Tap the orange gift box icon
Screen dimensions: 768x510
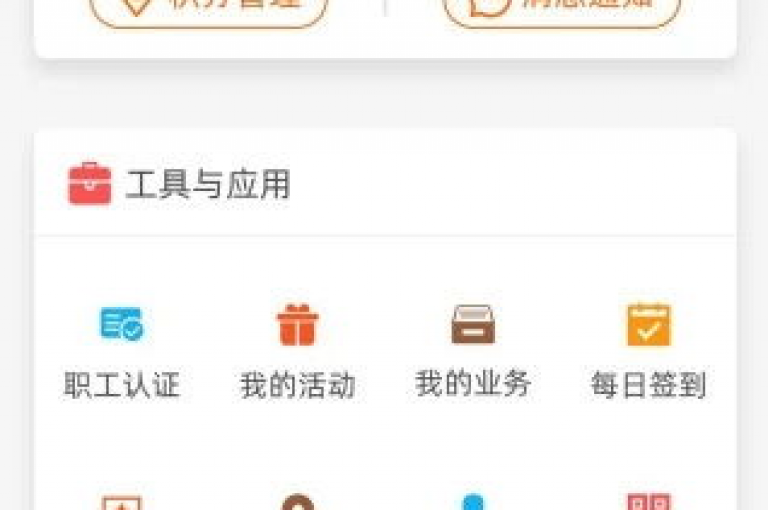click(x=297, y=325)
